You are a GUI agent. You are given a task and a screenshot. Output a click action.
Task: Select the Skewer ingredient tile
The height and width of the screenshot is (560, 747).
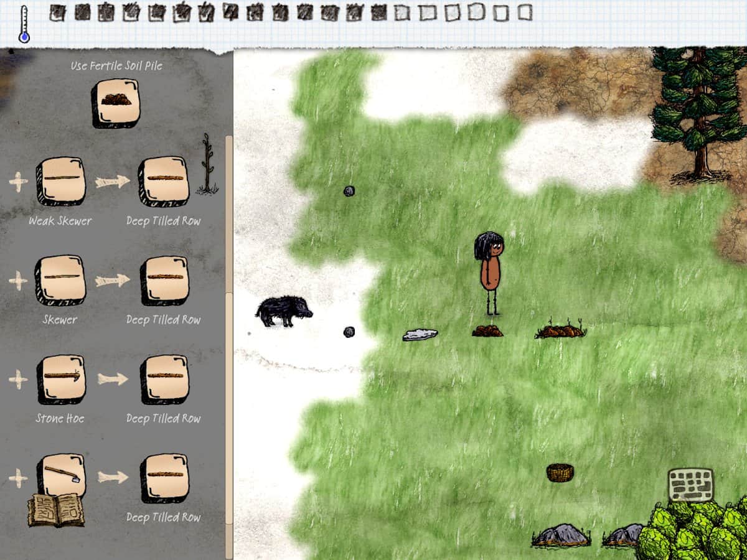(60, 279)
